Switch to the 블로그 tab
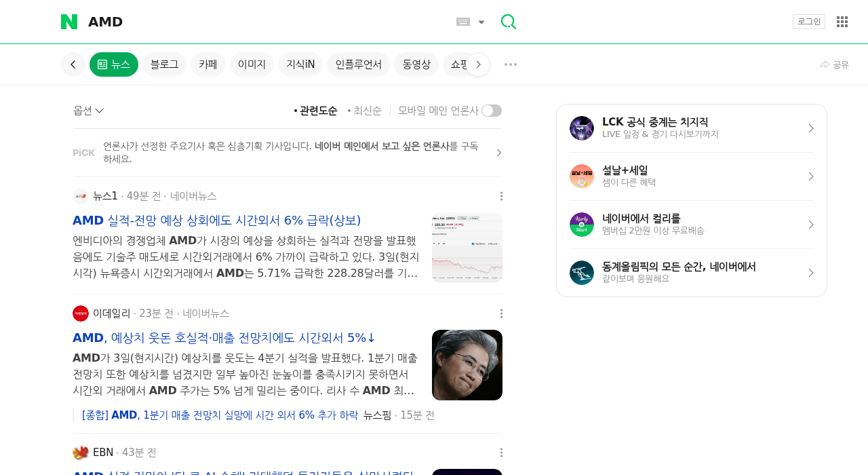Viewport: 868px width, 475px height. pos(163,64)
